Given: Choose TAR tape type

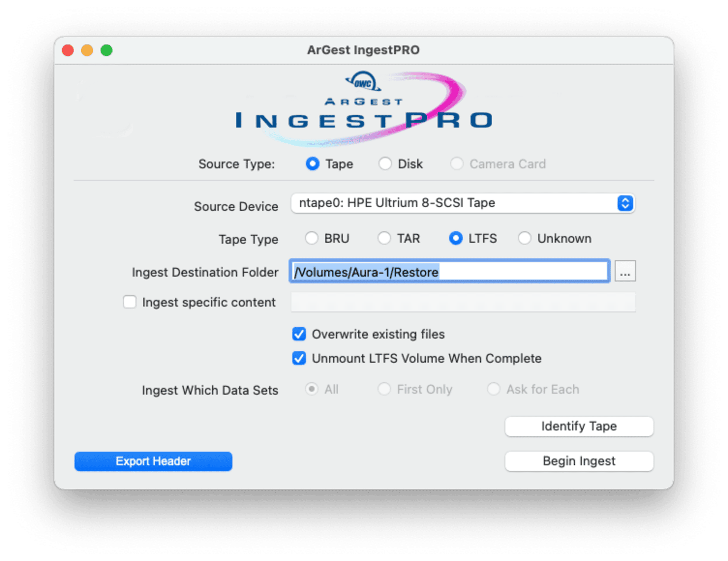Looking at the screenshot, I should click(384, 239).
